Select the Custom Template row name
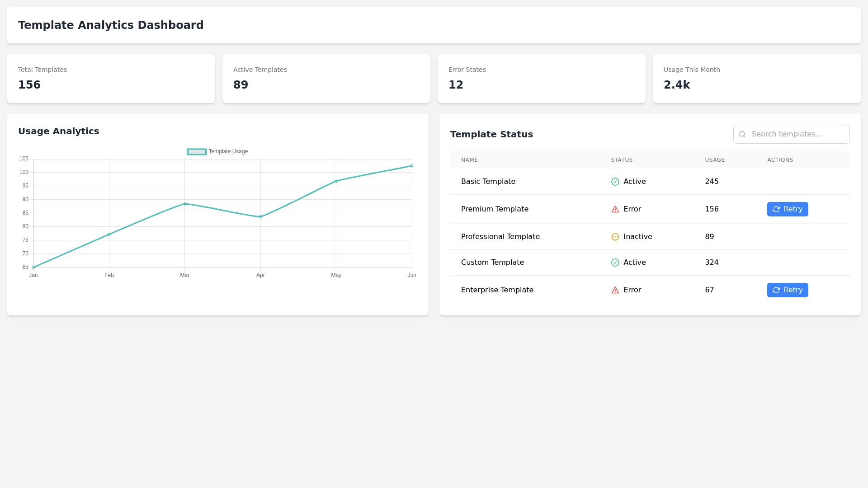The width and height of the screenshot is (868, 488). click(x=492, y=263)
